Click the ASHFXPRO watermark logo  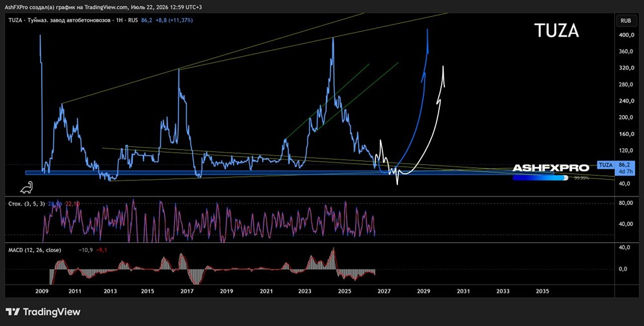(551, 168)
